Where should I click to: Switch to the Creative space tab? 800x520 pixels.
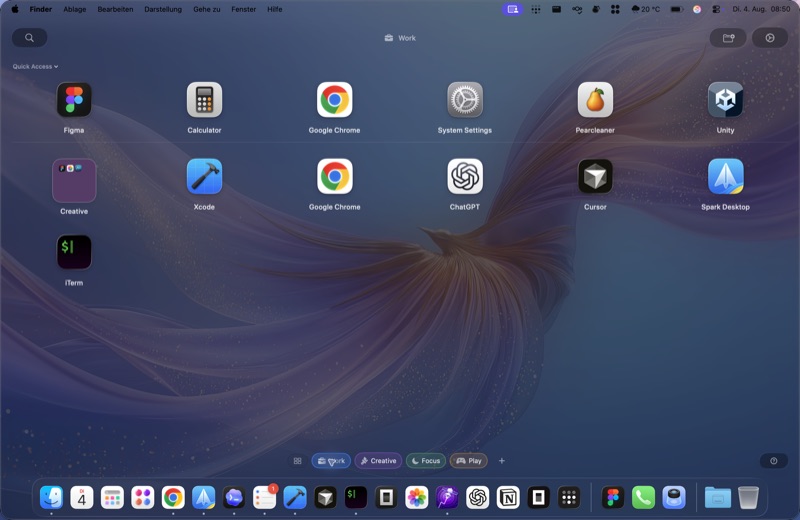pyautogui.click(x=378, y=461)
